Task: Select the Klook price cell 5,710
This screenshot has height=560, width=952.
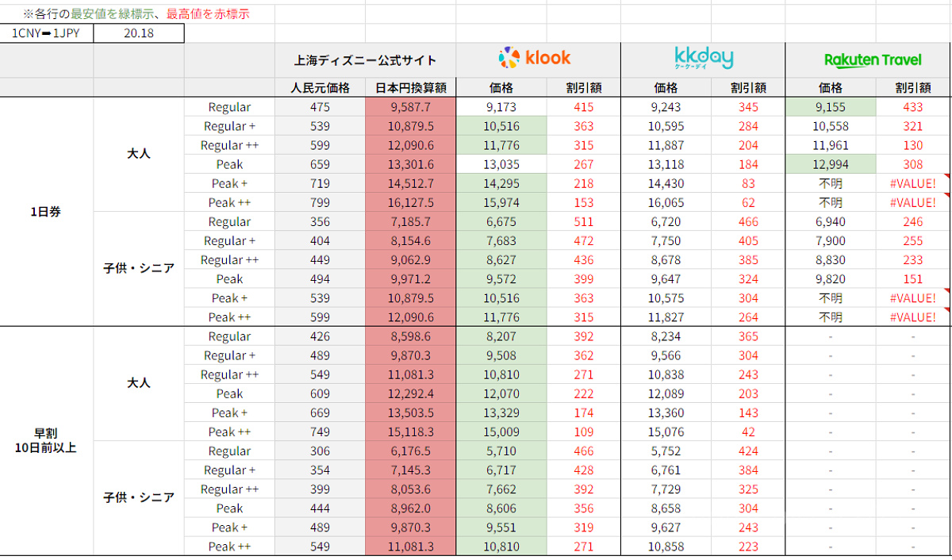Action: point(501,451)
